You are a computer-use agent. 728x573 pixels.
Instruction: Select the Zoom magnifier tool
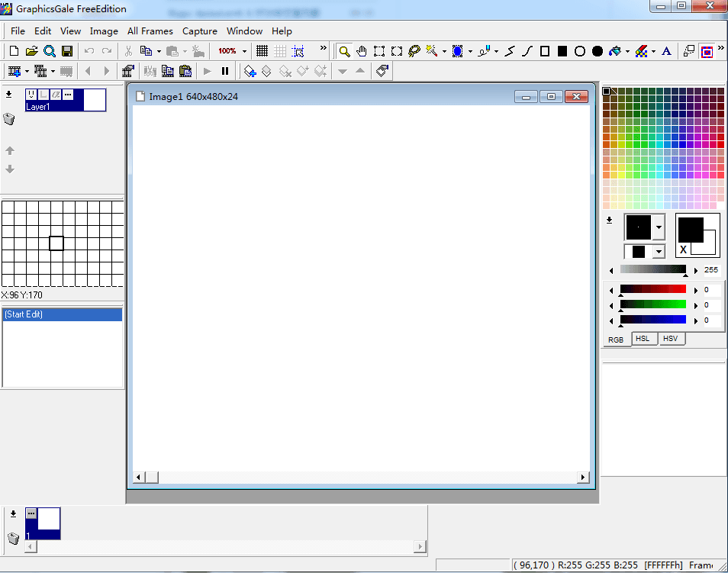click(x=344, y=51)
